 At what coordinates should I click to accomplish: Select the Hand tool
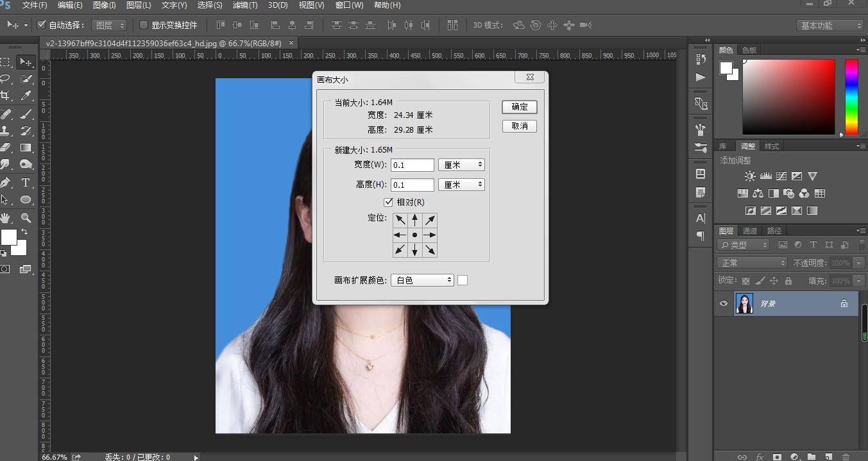point(5,218)
